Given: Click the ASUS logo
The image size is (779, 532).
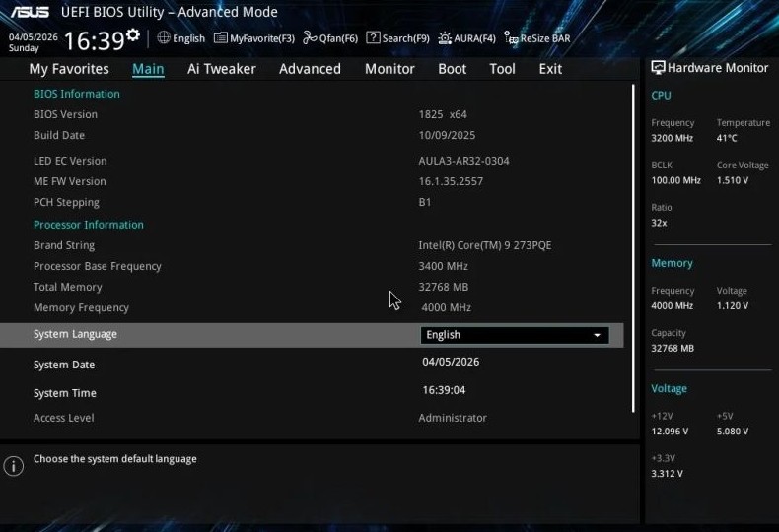Looking at the screenshot, I should 30,12.
